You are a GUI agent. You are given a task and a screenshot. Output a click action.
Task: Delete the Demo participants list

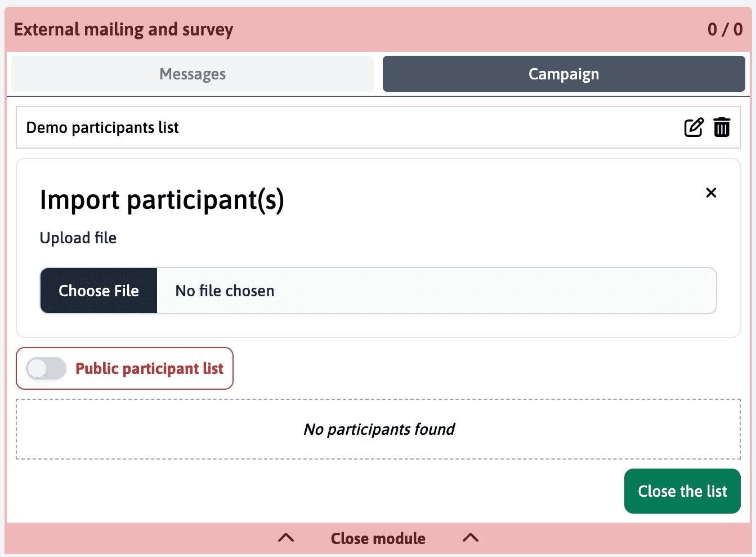coord(722,128)
